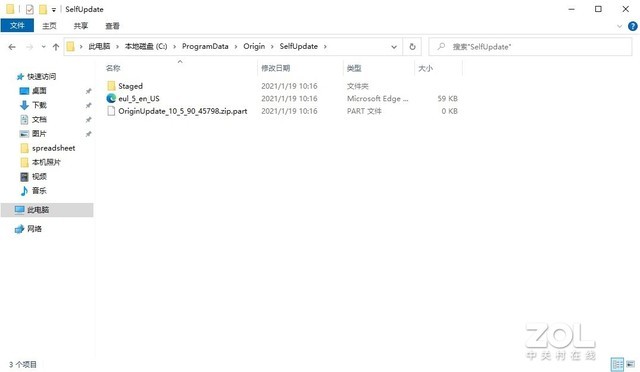This screenshot has height=372, width=640.
Task: Click the Microsoft Edge type cell
Action: point(378,98)
